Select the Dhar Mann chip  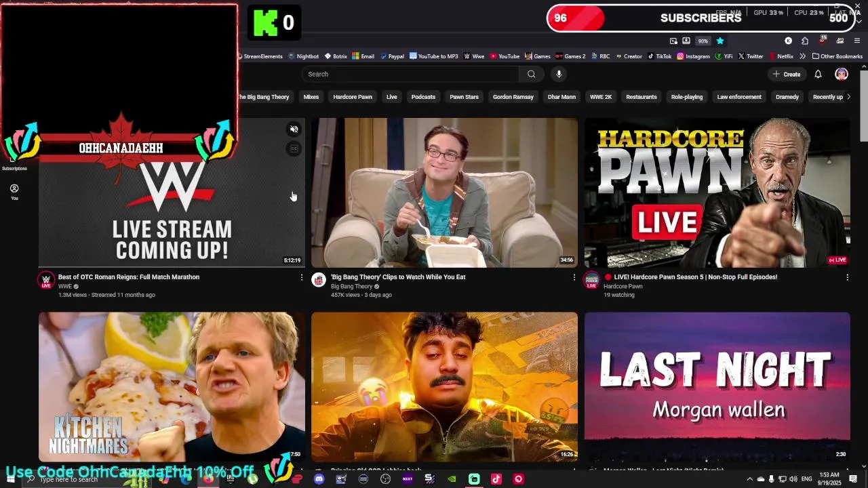tap(561, 97)
